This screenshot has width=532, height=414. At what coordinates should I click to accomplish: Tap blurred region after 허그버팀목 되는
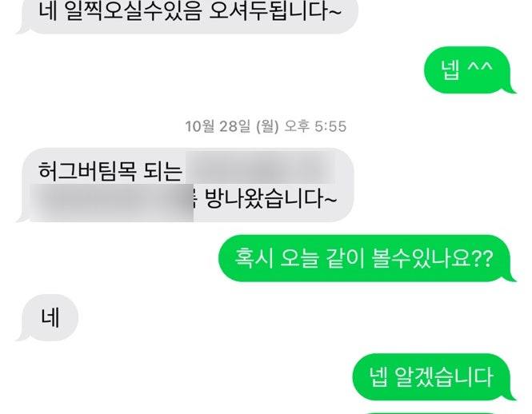[x=260, y=168]
